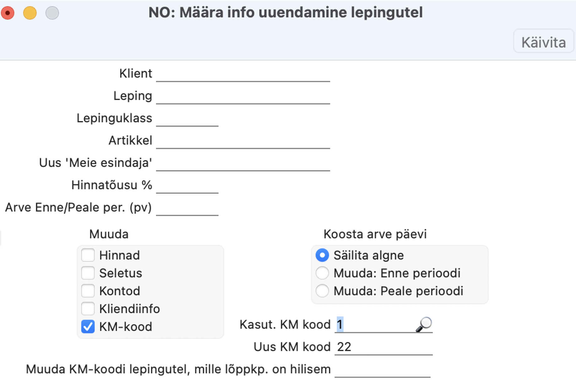Uncheck the KM-kood checkbox

[88, 327]
